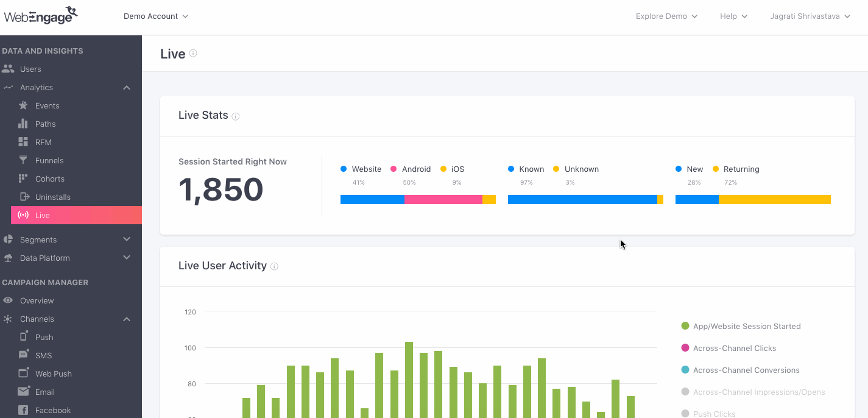Click info icon beside Live heading
Viewport: 868px width, 418px height.
[x=193, y=53]
